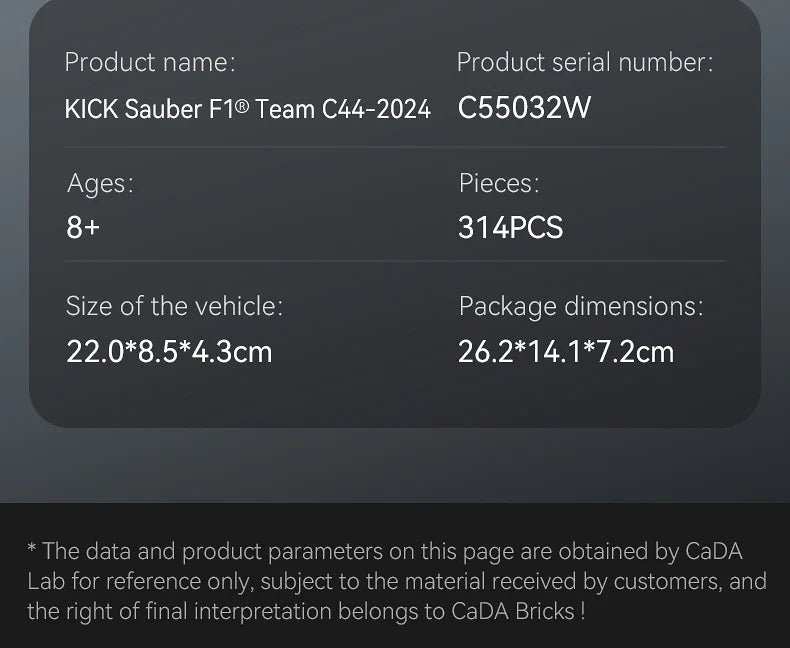Click the divider line under the Ages row
Screen dimensions: 790x648
coord(395,262)
